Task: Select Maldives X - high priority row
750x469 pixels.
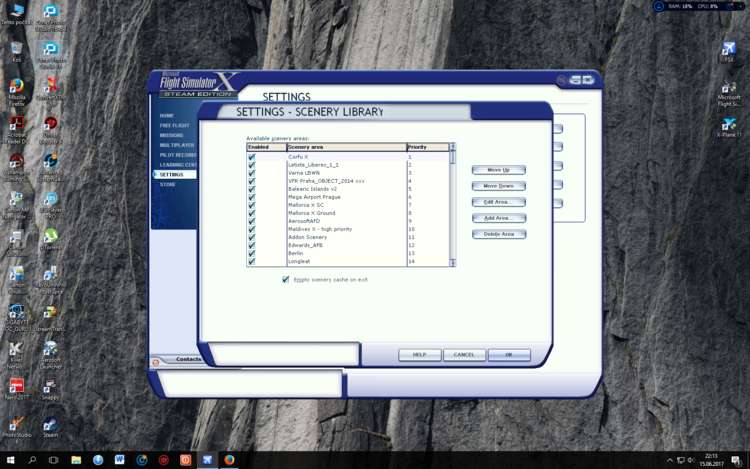Action: coord(348,229)
